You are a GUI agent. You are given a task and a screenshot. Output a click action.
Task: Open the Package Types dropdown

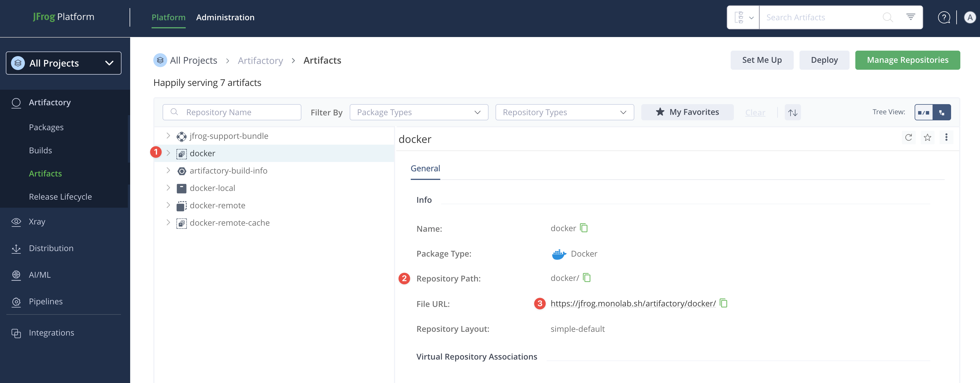[419, 113]
